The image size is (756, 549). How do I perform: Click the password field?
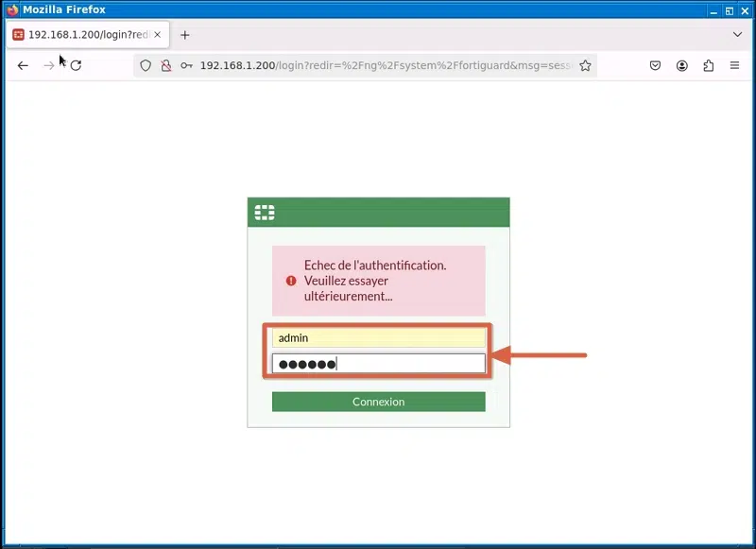(379, 364)
